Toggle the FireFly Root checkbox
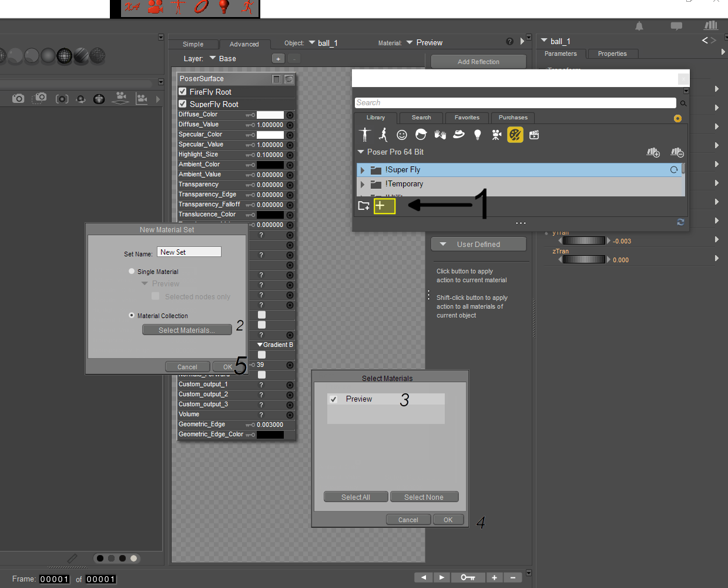This screenshot has width=728, height=588. tap(183, 91)
